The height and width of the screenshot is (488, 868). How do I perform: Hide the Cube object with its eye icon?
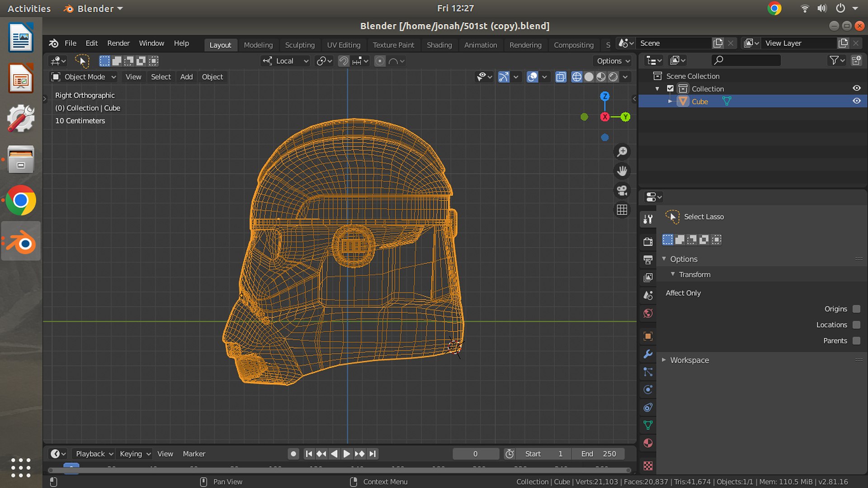(856, 101)
